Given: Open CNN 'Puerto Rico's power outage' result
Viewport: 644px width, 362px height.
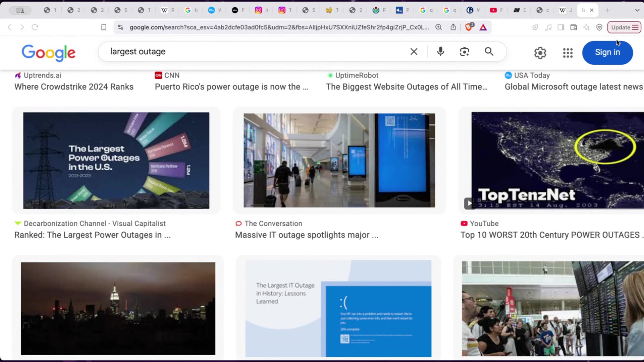Looking at the screenshot, I should 231,87.
